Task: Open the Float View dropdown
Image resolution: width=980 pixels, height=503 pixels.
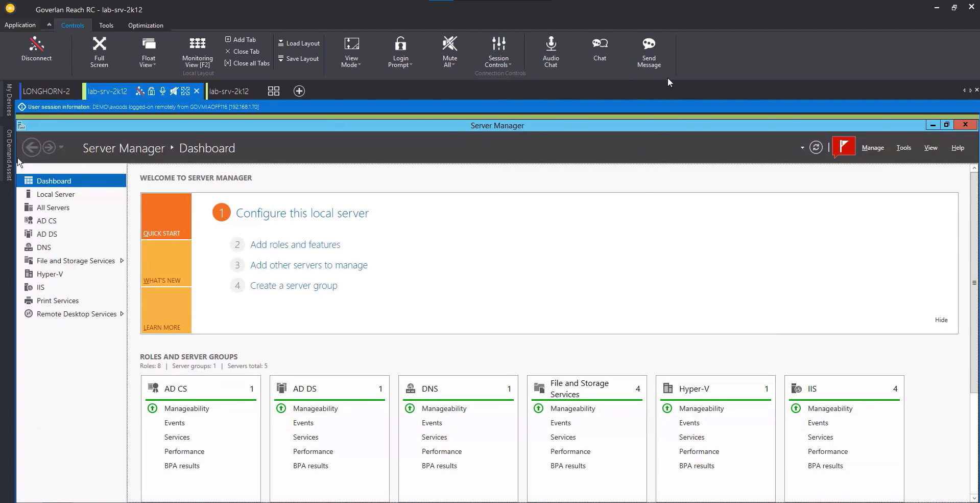Action: coord(149,52)
